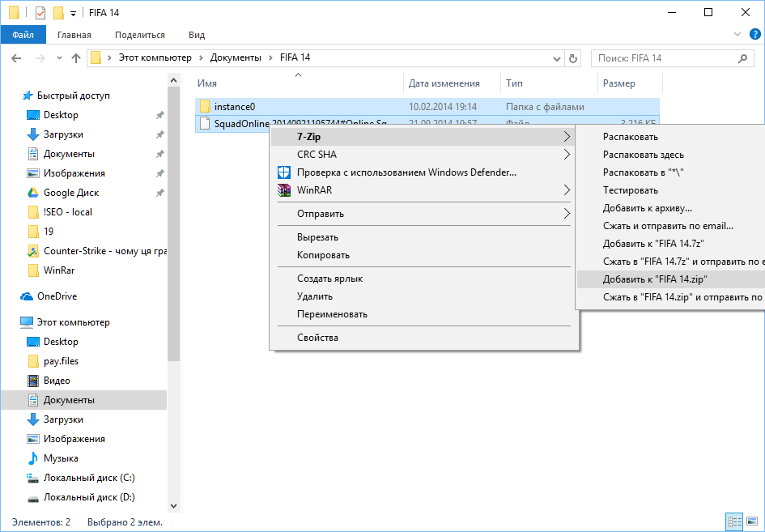Click the Windows Defender shield icon
Screen dimensions: 765x532
(284, 172)
